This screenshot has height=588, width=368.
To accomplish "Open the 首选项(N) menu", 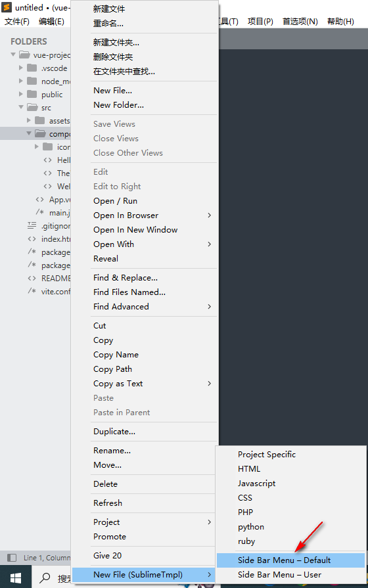I will (300, 22).
